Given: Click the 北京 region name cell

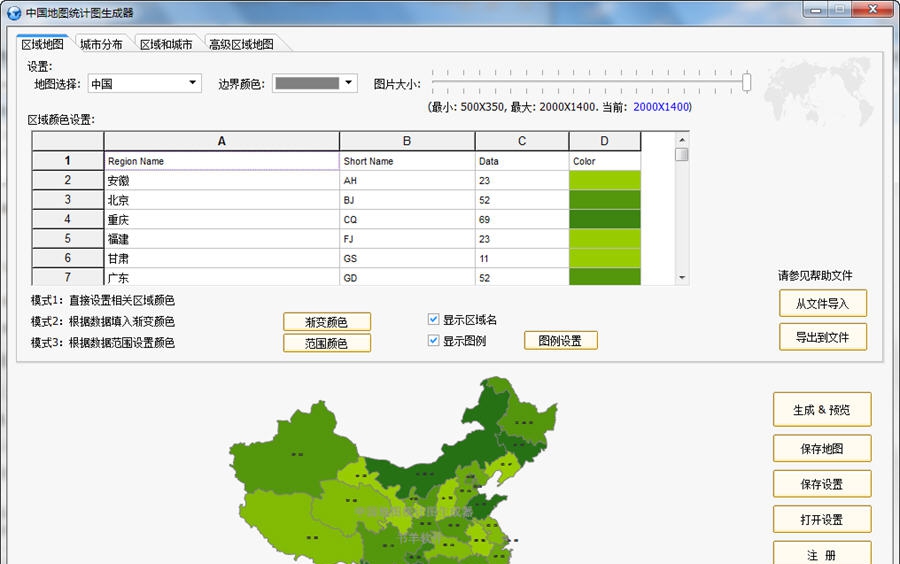Looking at the screenshot, I should pyautogui.click(x=222, y=200).
